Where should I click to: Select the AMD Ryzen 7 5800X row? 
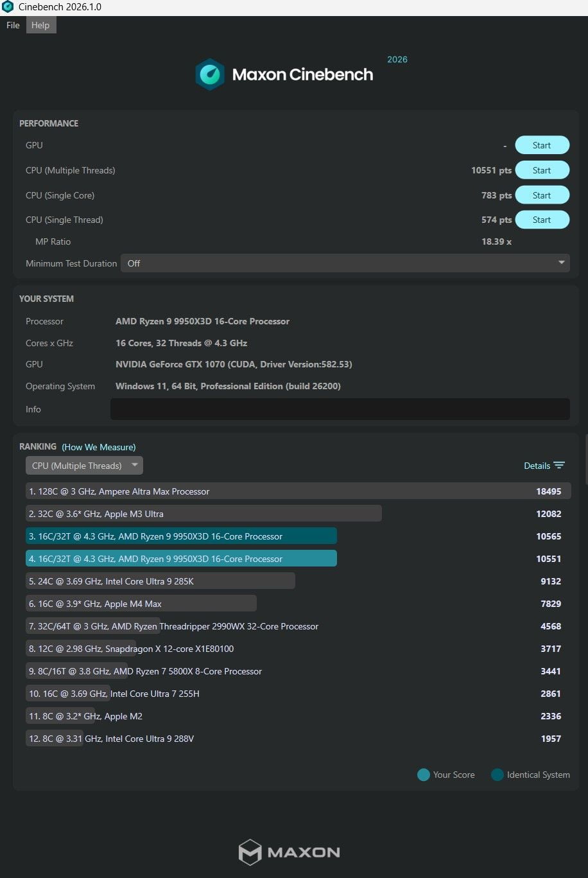click(x=298, y=671)
